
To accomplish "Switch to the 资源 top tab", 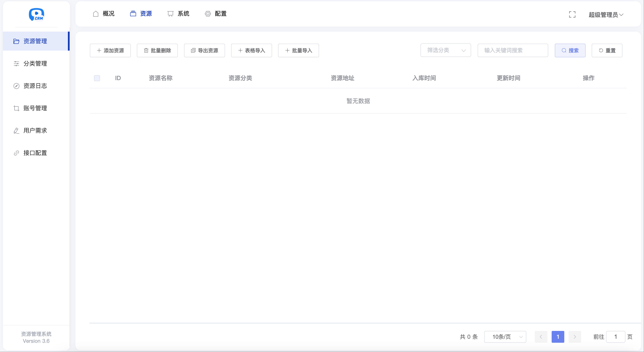I will 141,14.
